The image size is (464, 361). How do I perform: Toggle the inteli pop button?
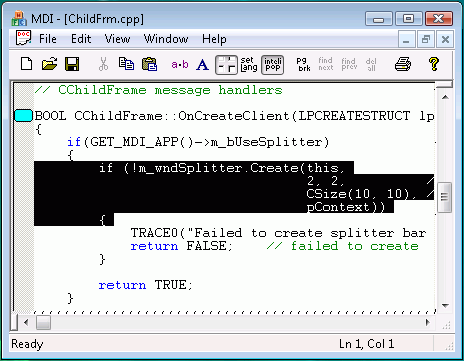[x=272, y=65]
